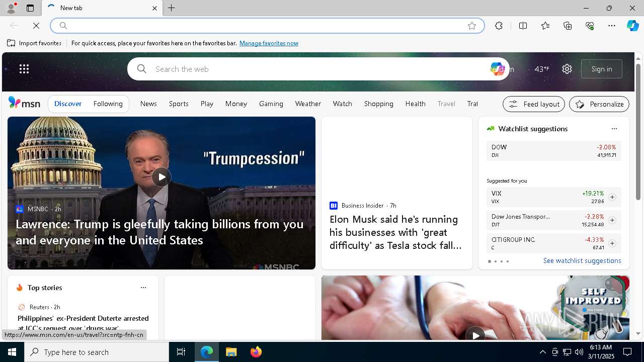
Task: Stop loading the page
Action: 36,26
